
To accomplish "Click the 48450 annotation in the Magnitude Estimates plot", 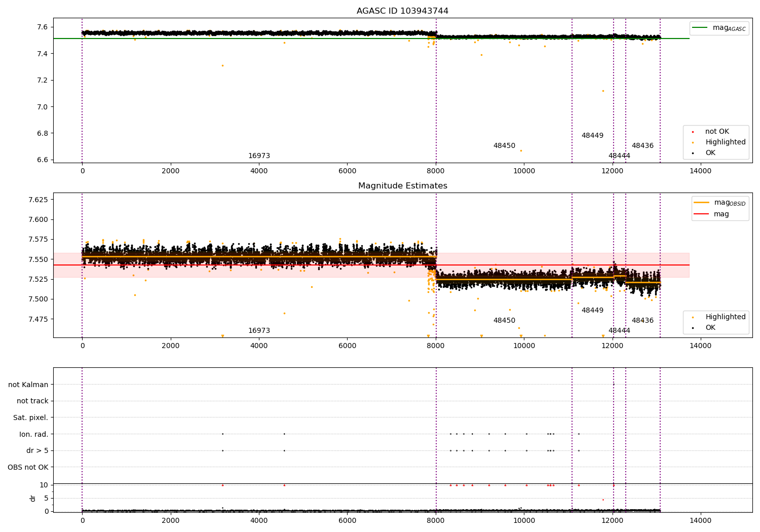I will 504,321.
